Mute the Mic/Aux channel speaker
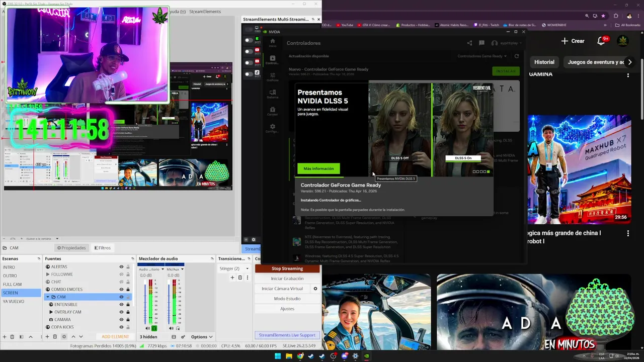This screenshot has width=644, height=362. (171, 328)
